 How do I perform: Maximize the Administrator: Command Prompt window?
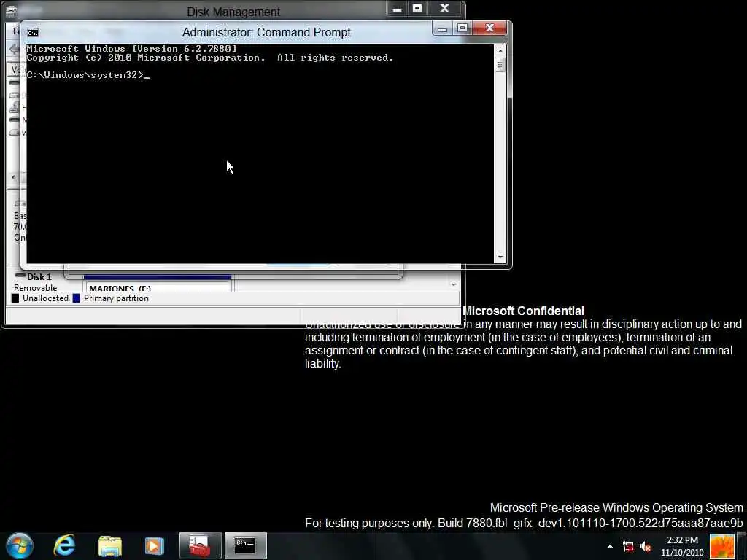[x=462, y=28]
